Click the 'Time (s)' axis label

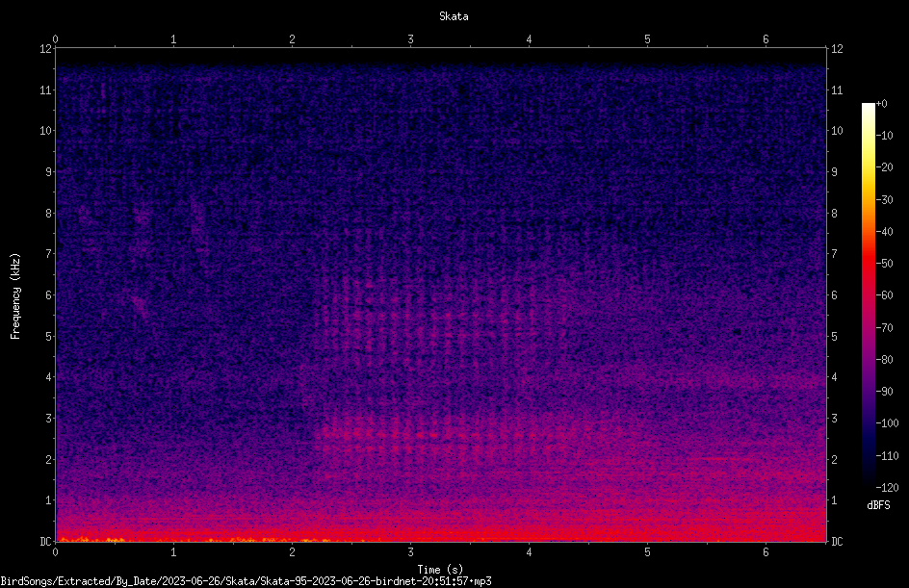tap(440, 570)
